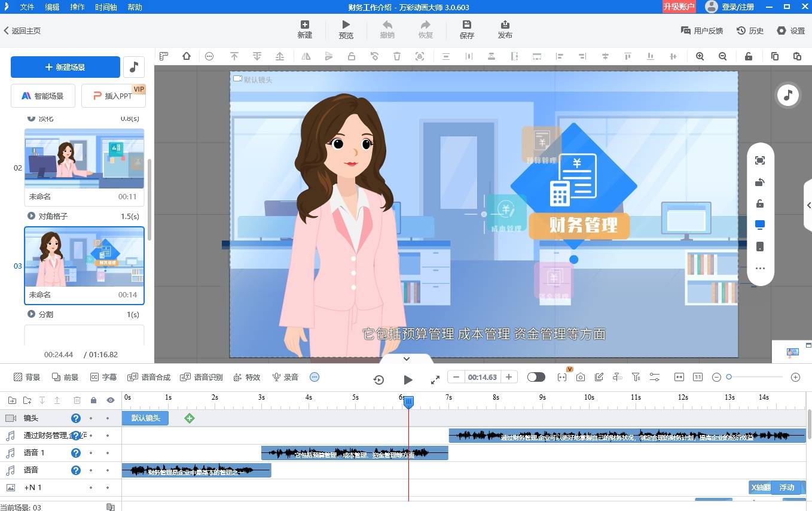This screenshot has height=511, width=812.
Task: Open the 字幕 subtitle tool
Action: 103,377
